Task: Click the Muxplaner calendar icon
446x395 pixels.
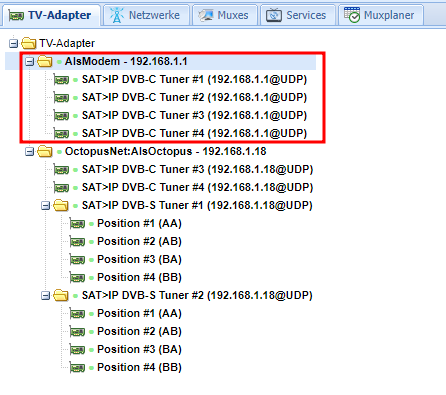Action: (352, 15)
